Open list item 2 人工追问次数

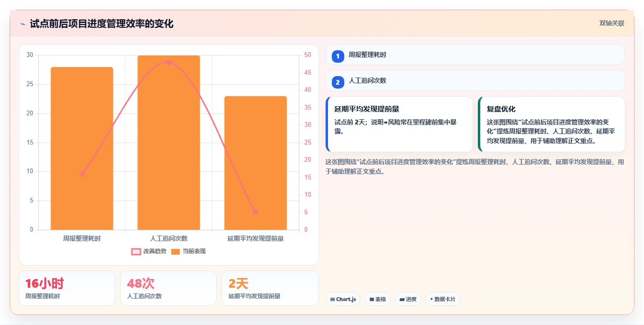tap(475, 81)
